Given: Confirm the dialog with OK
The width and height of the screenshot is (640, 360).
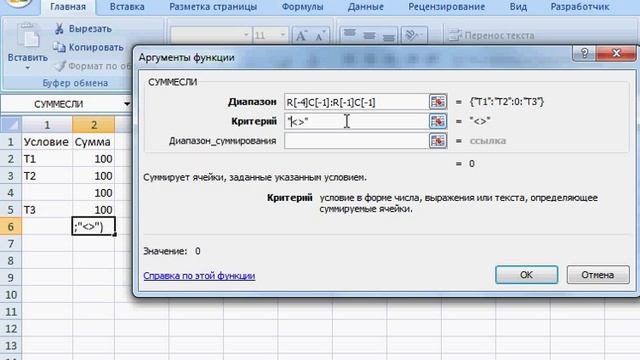Looking at the screenshot, I should click(527, 275).
